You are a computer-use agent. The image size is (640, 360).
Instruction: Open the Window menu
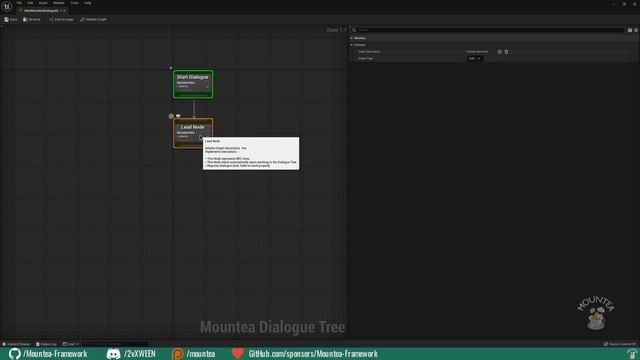click(59, 3)
